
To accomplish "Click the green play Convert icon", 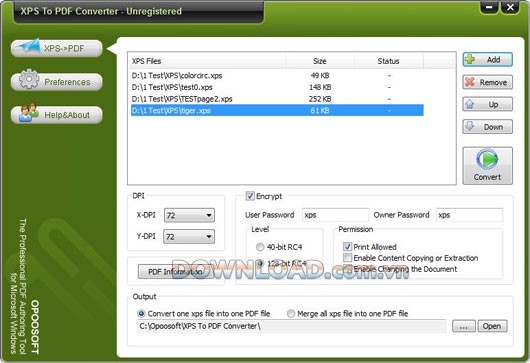I will tap(487, 159).
